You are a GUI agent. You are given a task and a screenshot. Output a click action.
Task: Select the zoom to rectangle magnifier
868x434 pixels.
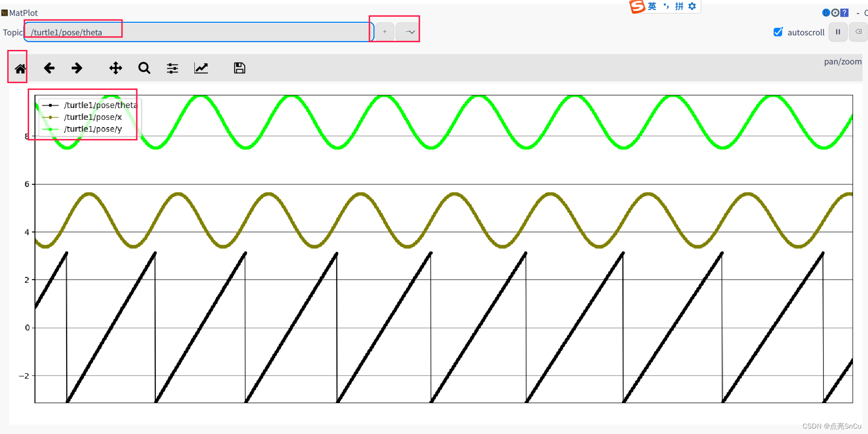point(144,68)
